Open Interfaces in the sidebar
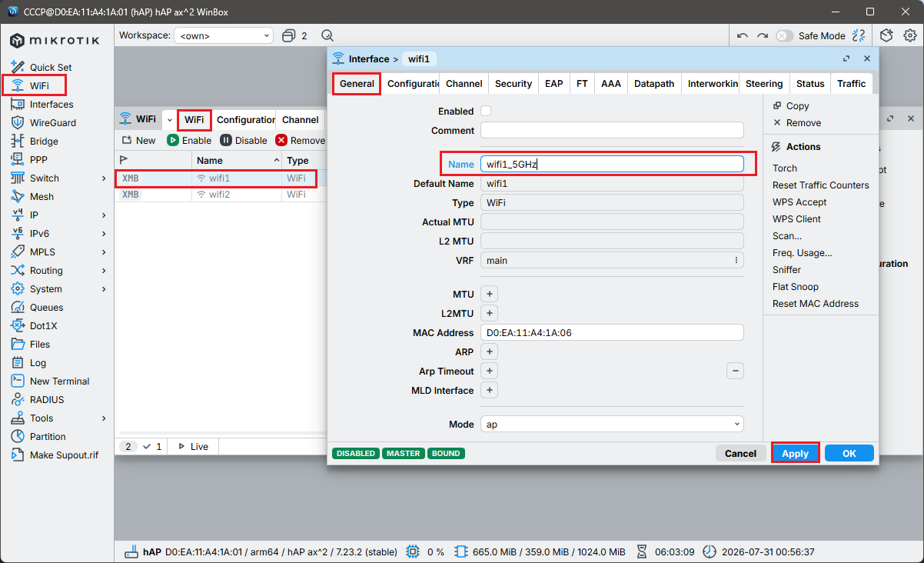 52,105
